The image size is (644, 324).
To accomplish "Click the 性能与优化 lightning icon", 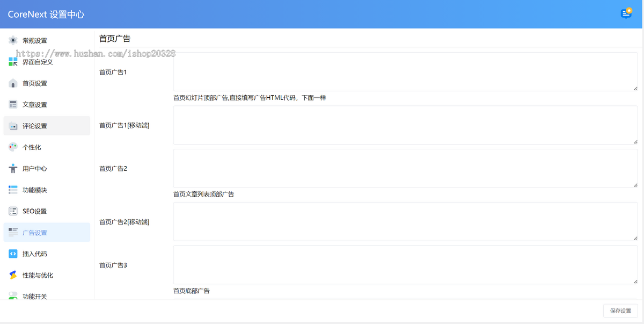I will coord(13,275).
